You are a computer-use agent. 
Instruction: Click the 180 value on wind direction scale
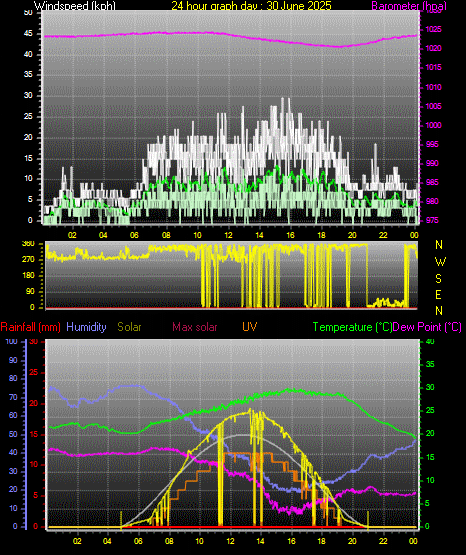28,275
